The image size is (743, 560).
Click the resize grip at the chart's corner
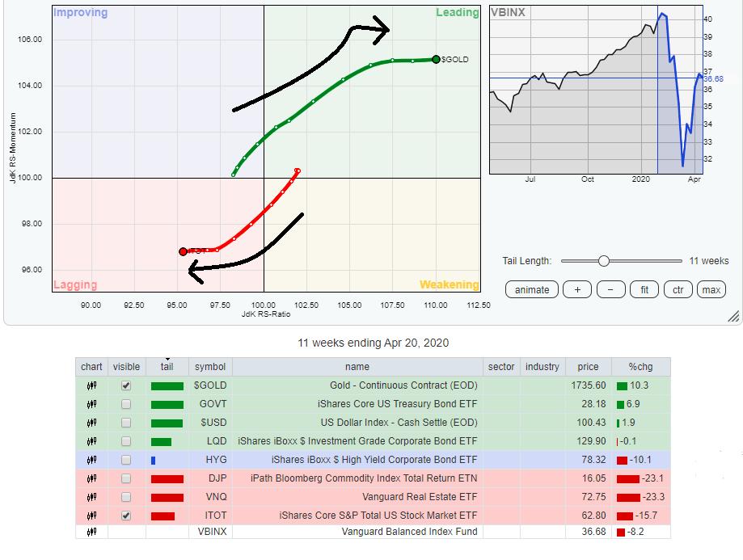click(733, 316)
